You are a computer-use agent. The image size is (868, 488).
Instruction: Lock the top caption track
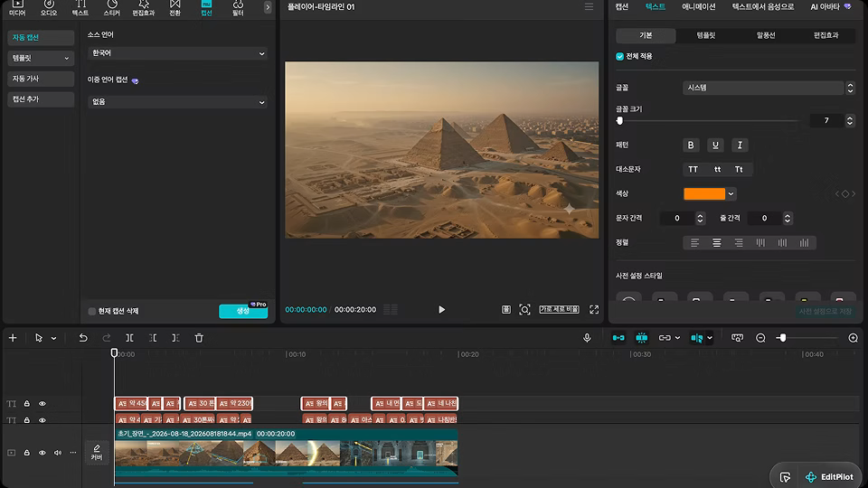(x=26, y=403)
